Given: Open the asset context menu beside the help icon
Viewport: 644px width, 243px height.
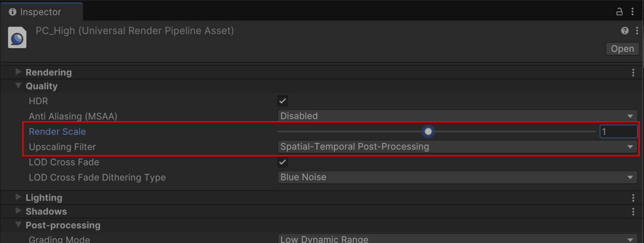Looking at the screenshot, I should pyautogui.click(x=636, y=30).
